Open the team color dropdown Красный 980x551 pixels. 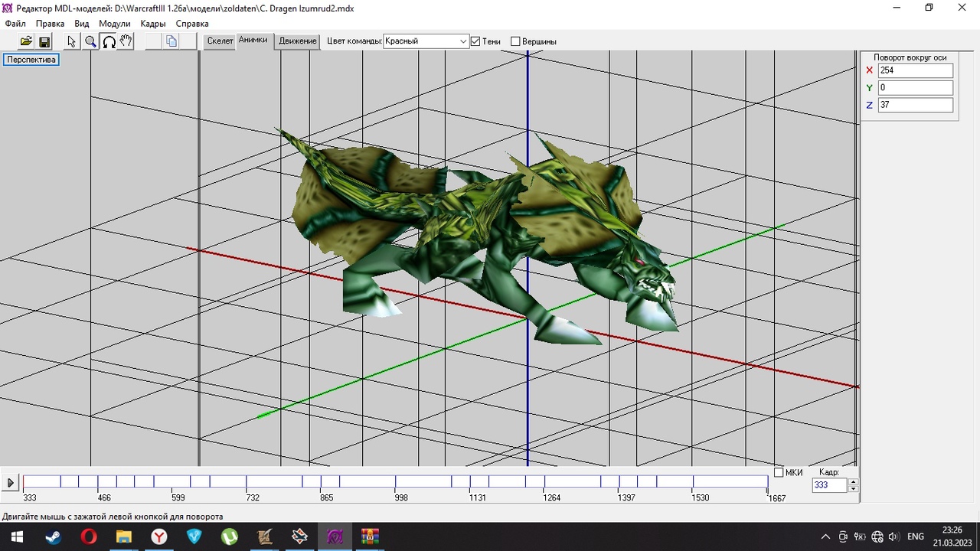426,41
